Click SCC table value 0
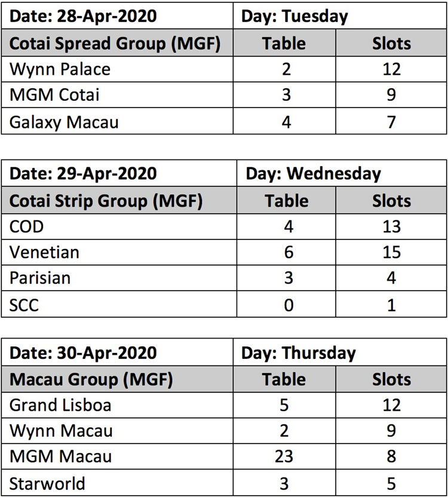448x498 pixels. (x=289, y=305)
